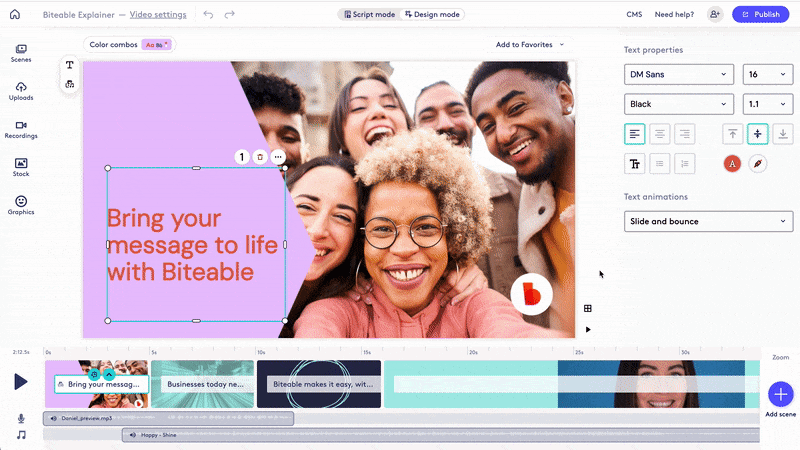The width and height of the screenshot is (800, 450).
Task: Switch to Script mode
Action: pyautogui.click(x=369, y=14)
